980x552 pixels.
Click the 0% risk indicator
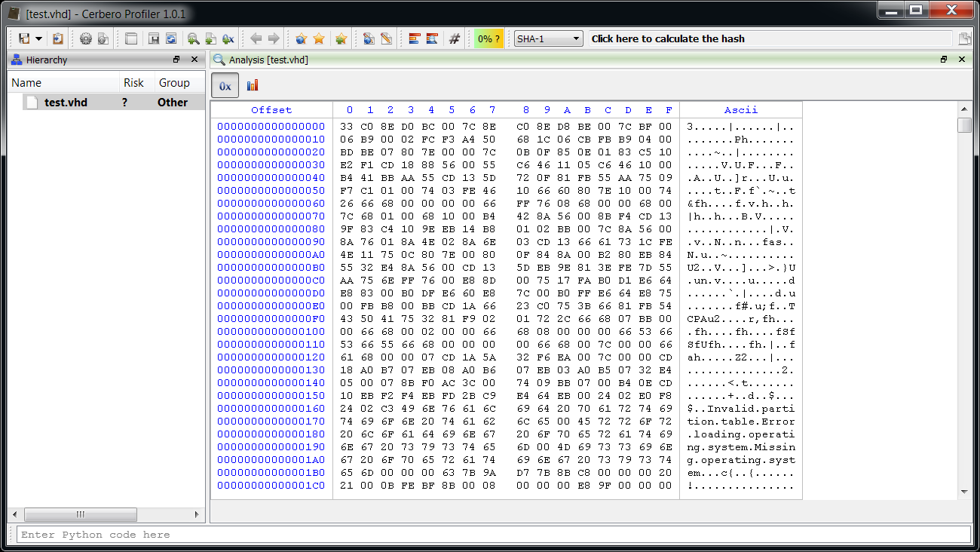coord(488,38)
